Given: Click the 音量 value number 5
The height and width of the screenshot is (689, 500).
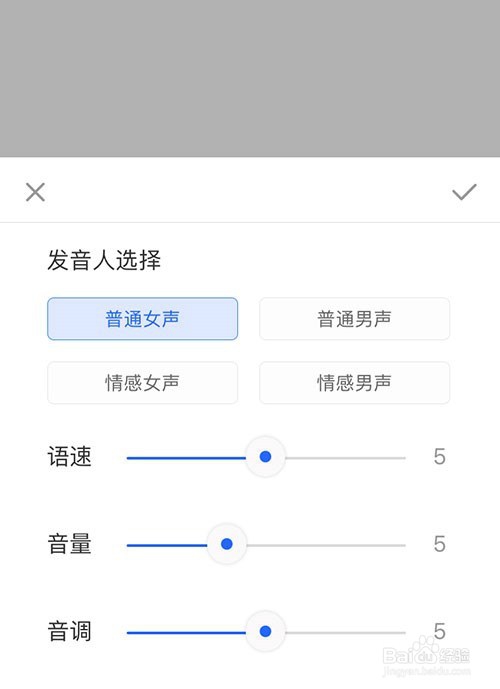Looking at the screenshot, I should tap(439, 544).
